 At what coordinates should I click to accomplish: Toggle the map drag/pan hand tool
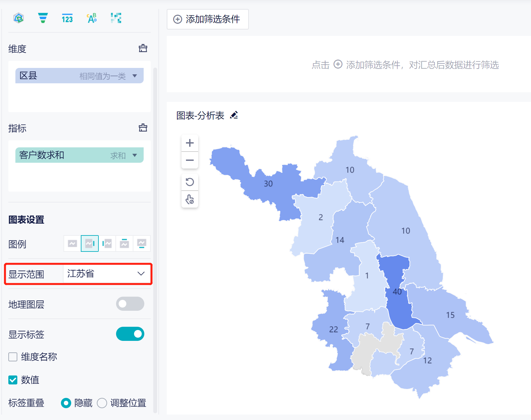coord(190,199)
